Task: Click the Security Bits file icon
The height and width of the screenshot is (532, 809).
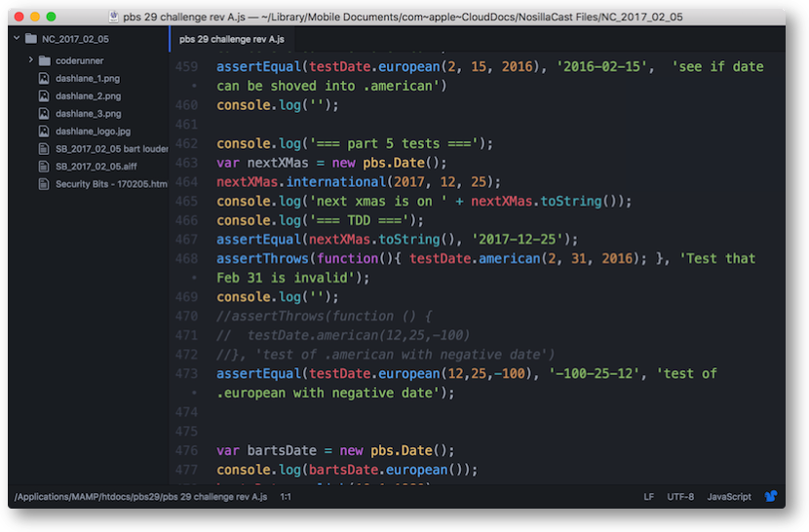Action: pyautogui.click(x=44, y=183)
